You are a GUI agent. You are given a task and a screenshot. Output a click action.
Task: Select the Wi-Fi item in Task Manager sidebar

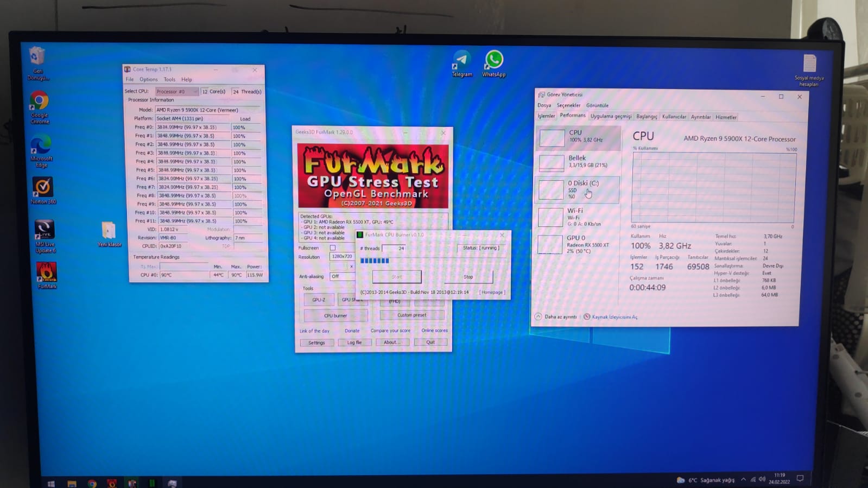tap(578, 217)
